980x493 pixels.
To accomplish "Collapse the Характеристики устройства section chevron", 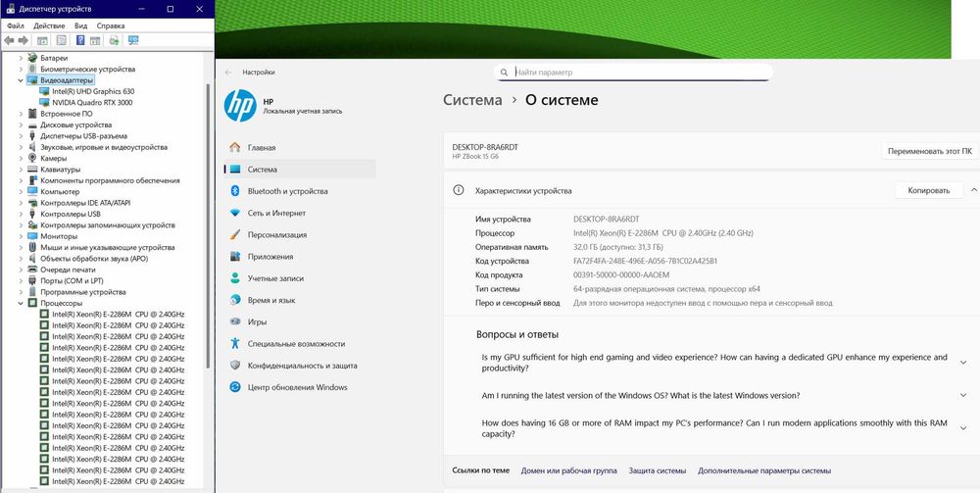I will pos(974,190).
